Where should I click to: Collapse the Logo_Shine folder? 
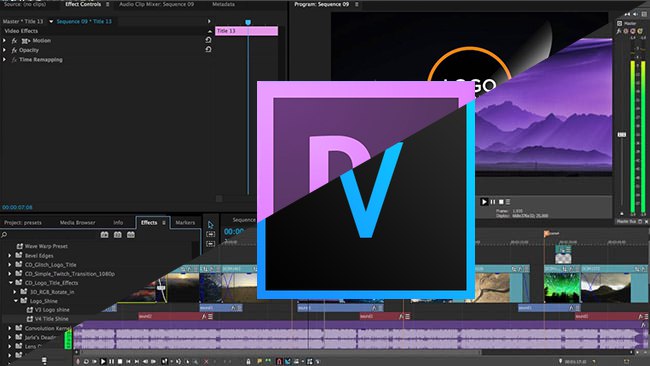(15, 301)
